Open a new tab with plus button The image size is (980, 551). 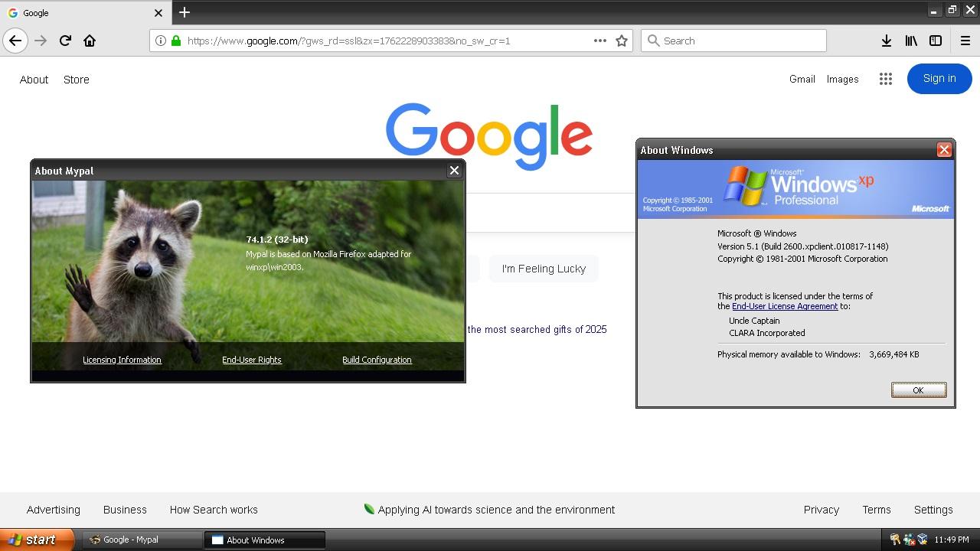point(184,12)
